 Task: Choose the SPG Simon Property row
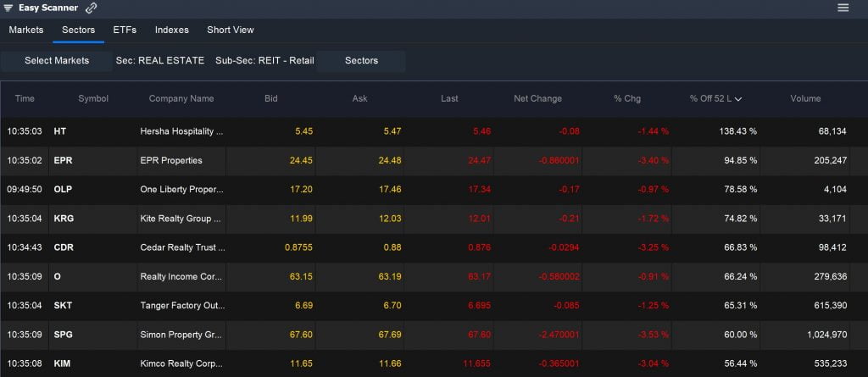[x=63, y=335]
